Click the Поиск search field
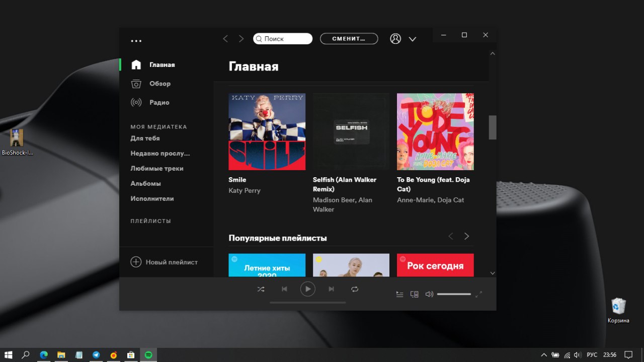 click(283, 39)
